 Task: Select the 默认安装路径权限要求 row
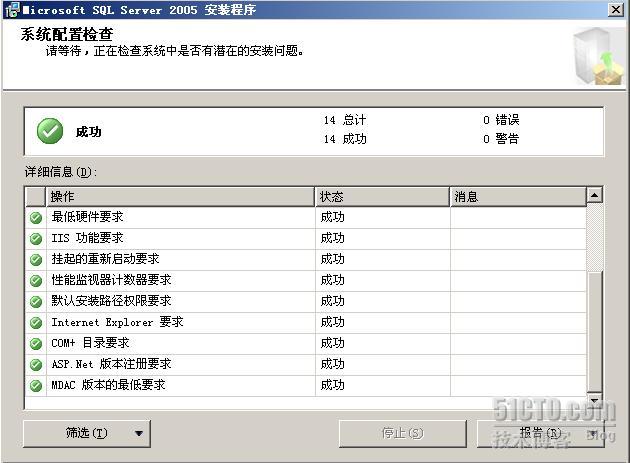point(305,301)
